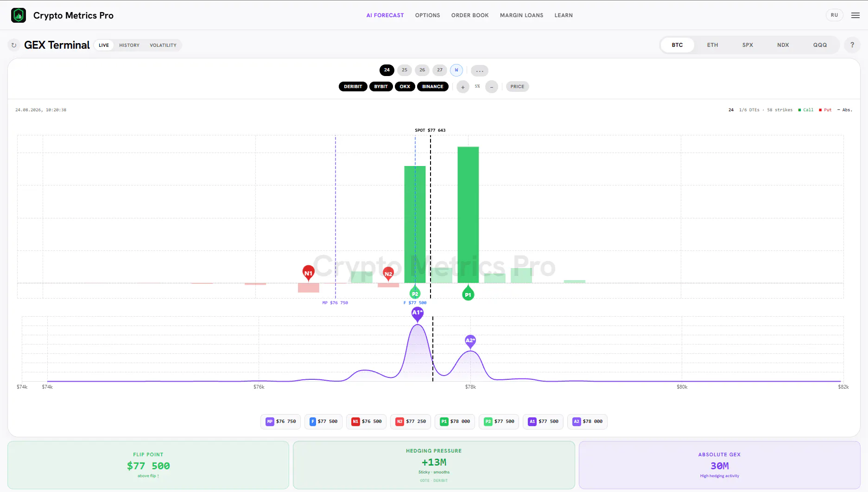Viewport: 868px width, 492px height.
Task: Select the SPX asset tab
Action: pos(748,45)
